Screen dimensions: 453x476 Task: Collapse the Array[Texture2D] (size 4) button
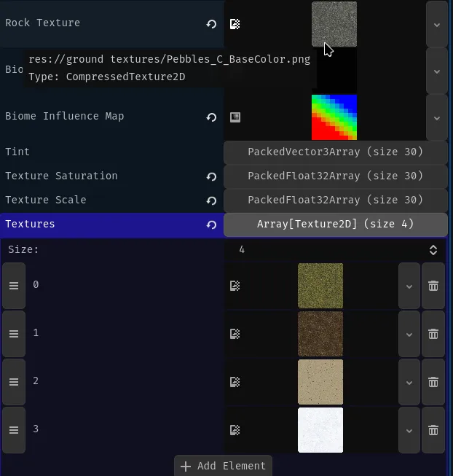click(x=335, y=225)
